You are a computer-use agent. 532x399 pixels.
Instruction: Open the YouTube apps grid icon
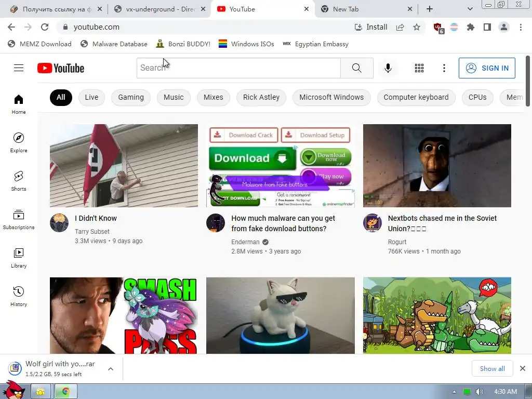(x=419, y=68)
